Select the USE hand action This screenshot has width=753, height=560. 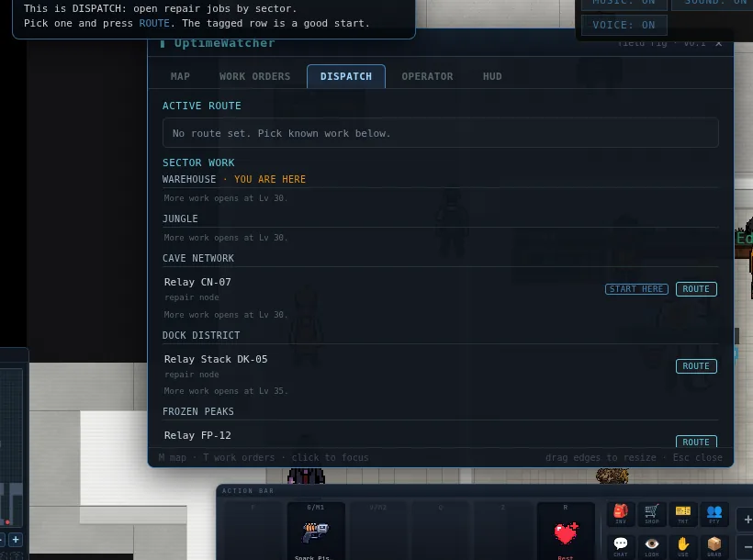683,546
